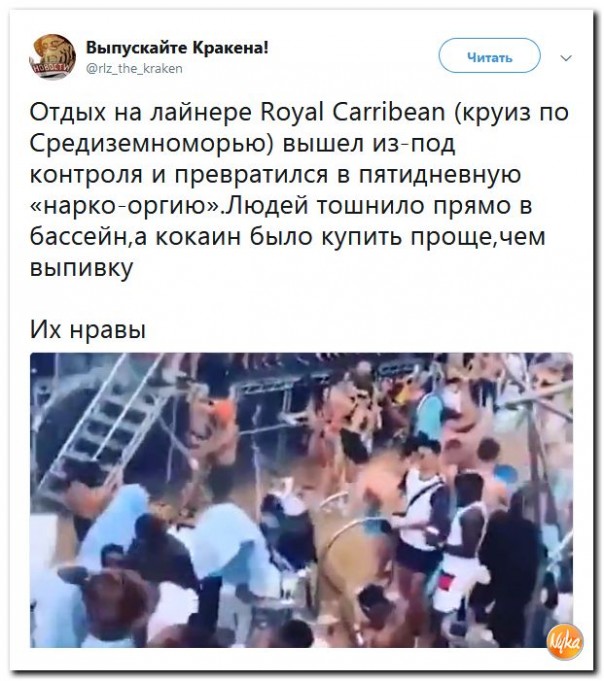Open the Выпускайте Кракена profile avatar

(x=53, y=56)
